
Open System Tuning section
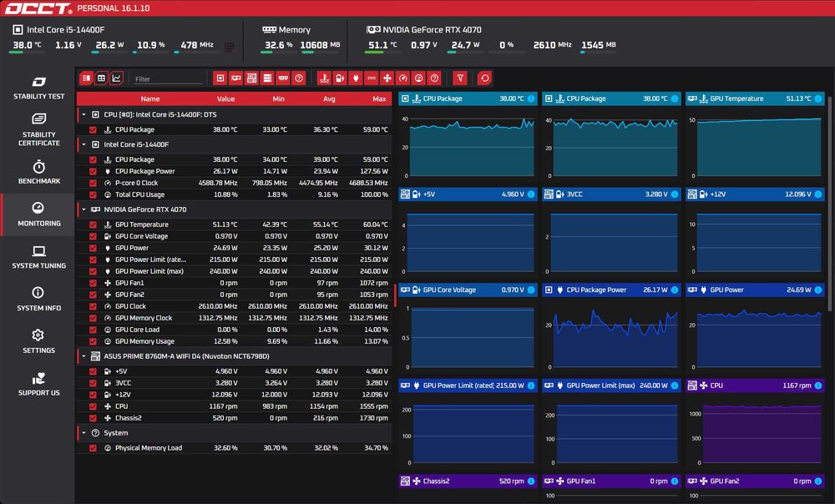click(x=38, y=257)
